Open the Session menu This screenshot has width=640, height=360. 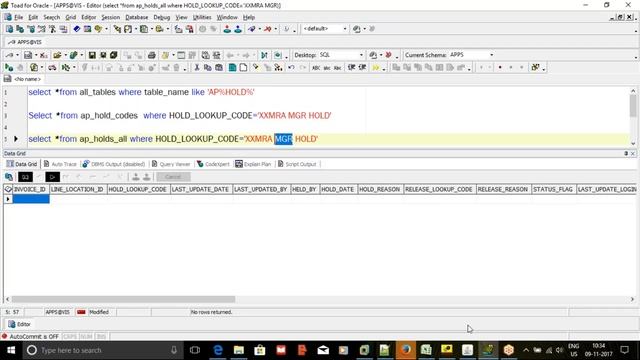tap(111, 17)
